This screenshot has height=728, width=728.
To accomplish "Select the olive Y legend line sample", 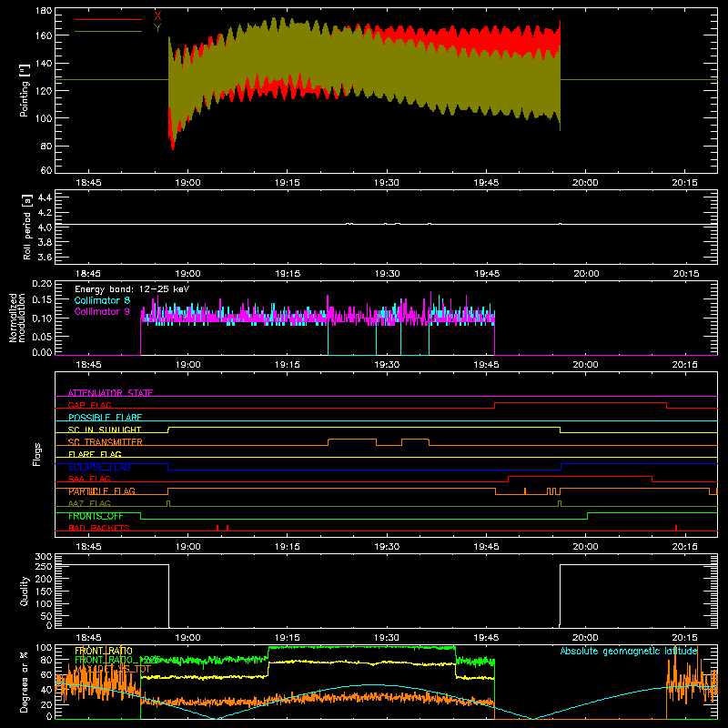I will click(x=108, y=32).
